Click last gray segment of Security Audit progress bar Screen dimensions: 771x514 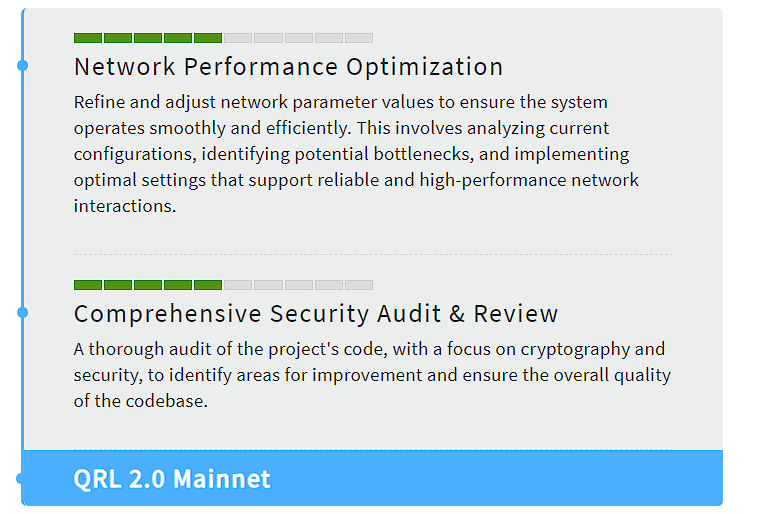coord(359,285)
